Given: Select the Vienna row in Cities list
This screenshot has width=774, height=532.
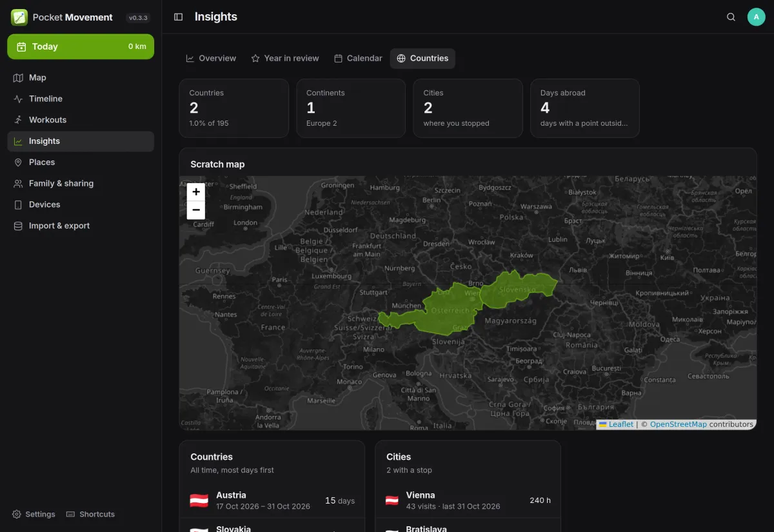Looking at the screenshot, I should [468, 500].
